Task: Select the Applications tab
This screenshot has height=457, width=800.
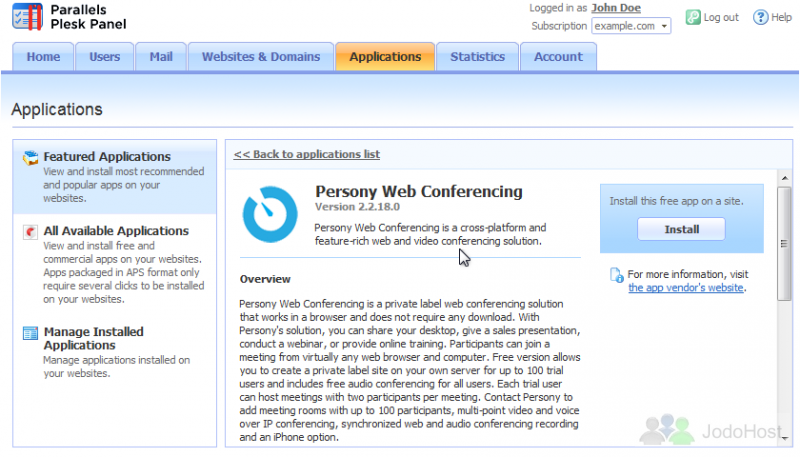Action: [385, 57]
